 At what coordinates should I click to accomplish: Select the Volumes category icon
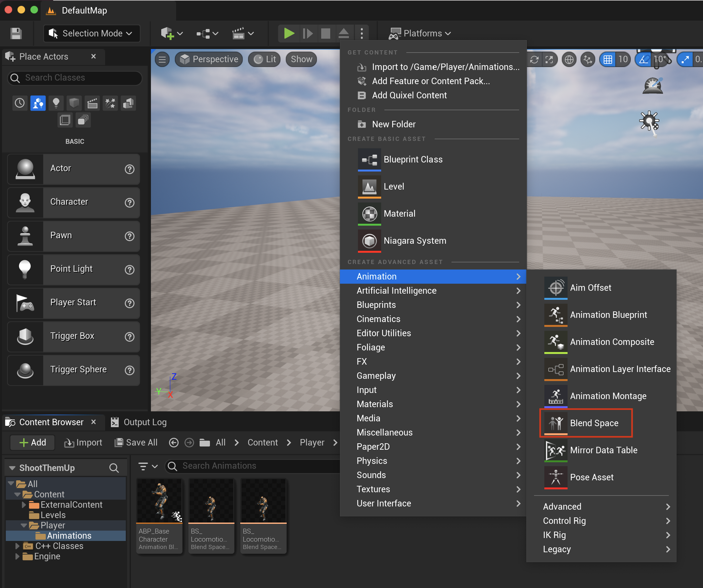tap(65, 120)
